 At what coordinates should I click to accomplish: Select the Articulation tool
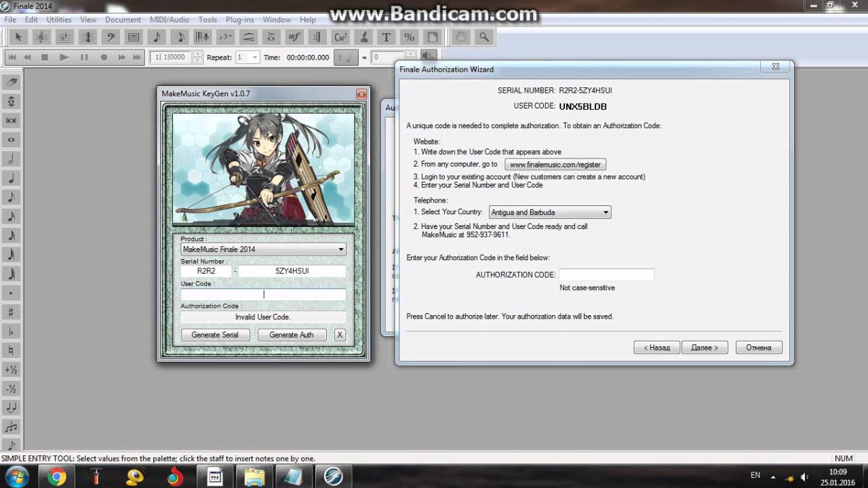pos(271,37)
